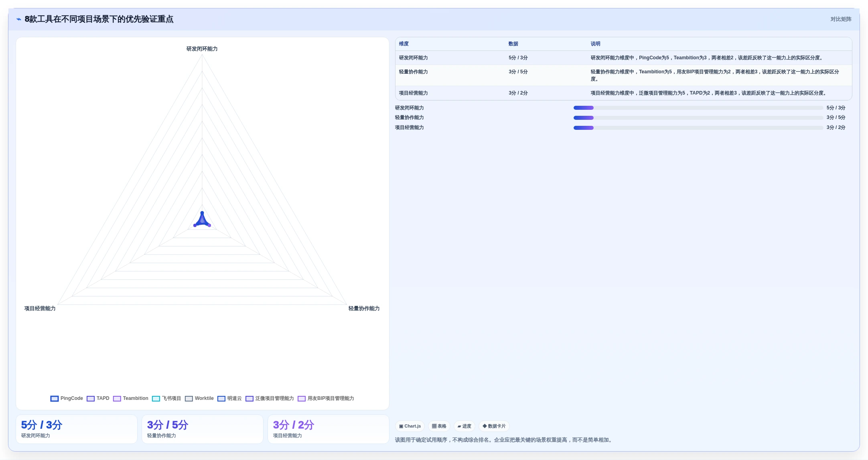
Task: Click the blue icon beside the title
Action: [19, 19]
